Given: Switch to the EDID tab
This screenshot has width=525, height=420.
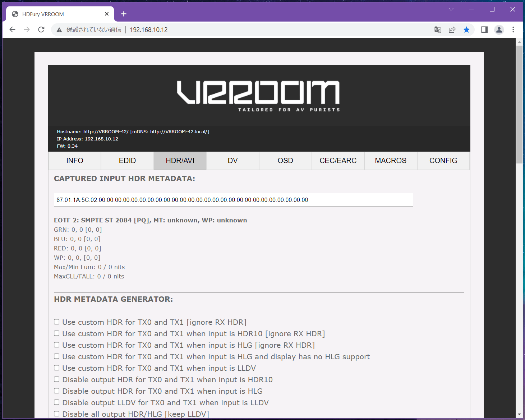Looking at the screenshot, I should tap(128, 161).
